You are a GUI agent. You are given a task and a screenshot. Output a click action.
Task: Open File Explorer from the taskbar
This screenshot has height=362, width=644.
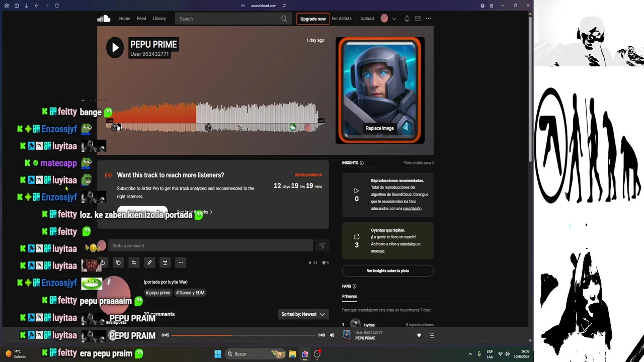[292, 354]
